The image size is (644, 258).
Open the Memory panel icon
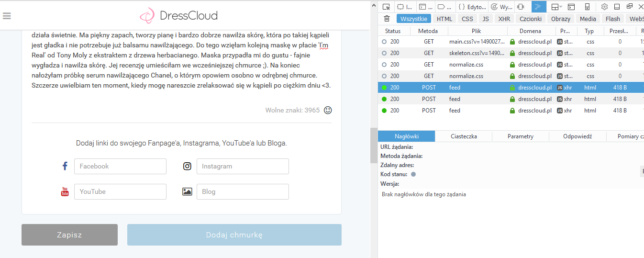click(x=521, y=7)
